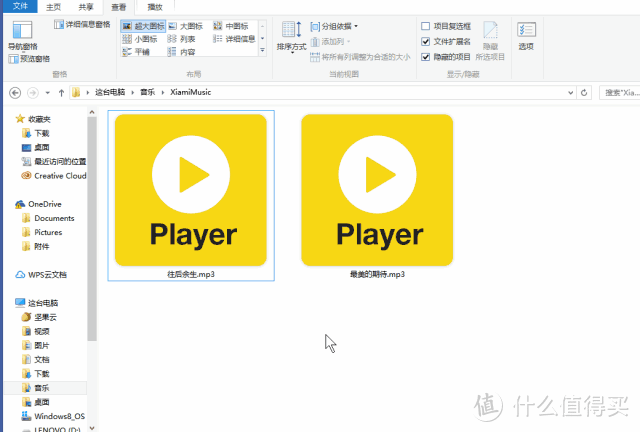The width and height of the screenshot is (640, 432).
Task: Open the 文件 ribbon tab
Action: tap(20, 6)
